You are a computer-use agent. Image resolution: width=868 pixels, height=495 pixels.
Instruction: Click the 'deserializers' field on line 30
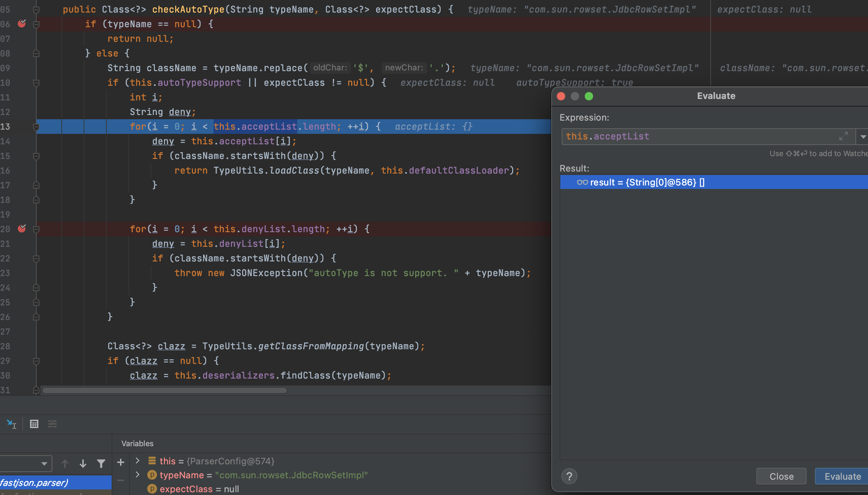pos(238,375)
